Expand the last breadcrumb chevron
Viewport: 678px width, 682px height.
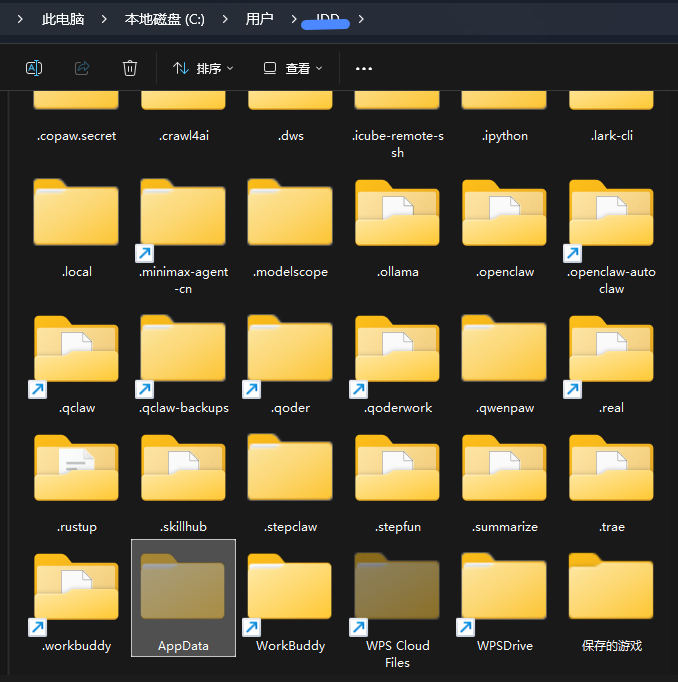(x=361, y=19)
